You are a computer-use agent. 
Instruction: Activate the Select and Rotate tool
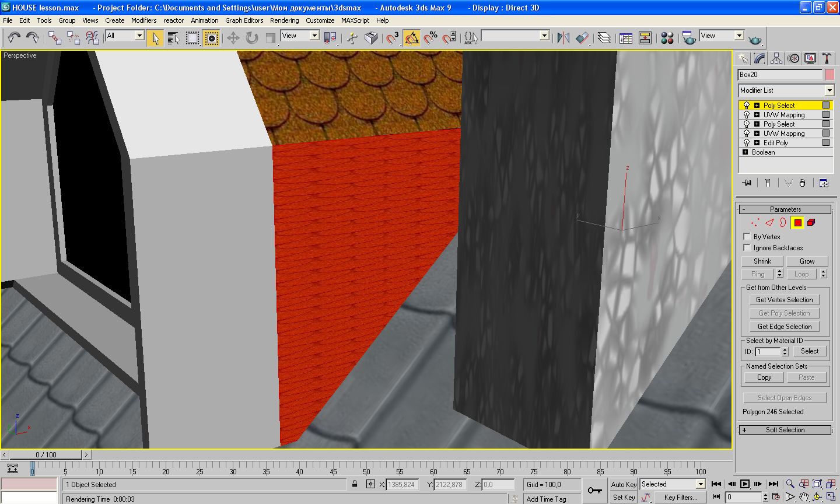click(252, 38)
